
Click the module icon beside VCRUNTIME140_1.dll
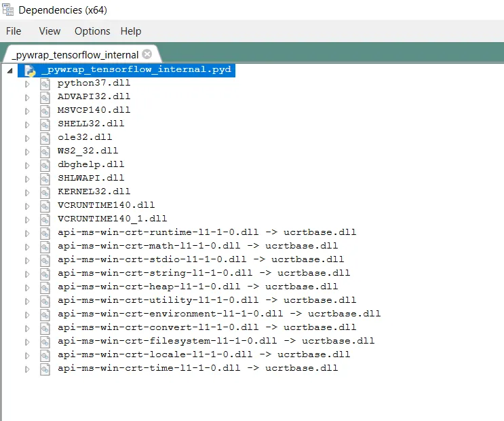tap(45, 220)
